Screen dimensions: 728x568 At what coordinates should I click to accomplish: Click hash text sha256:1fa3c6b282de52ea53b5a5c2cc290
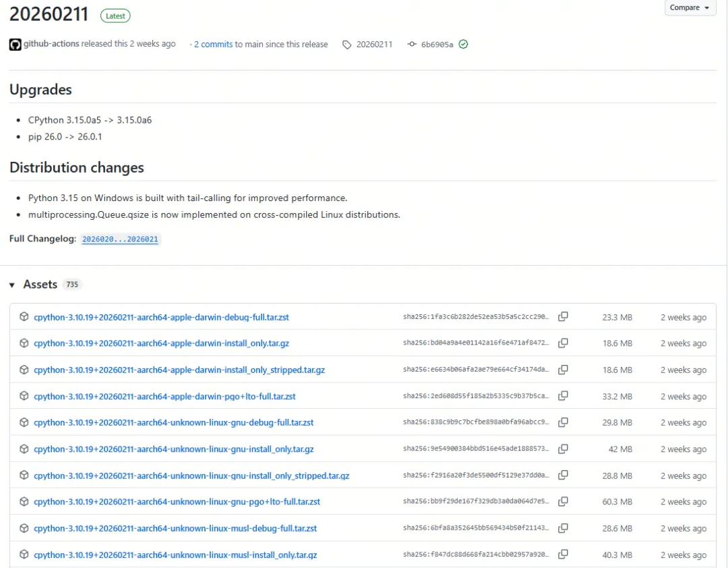coord(476,317)
